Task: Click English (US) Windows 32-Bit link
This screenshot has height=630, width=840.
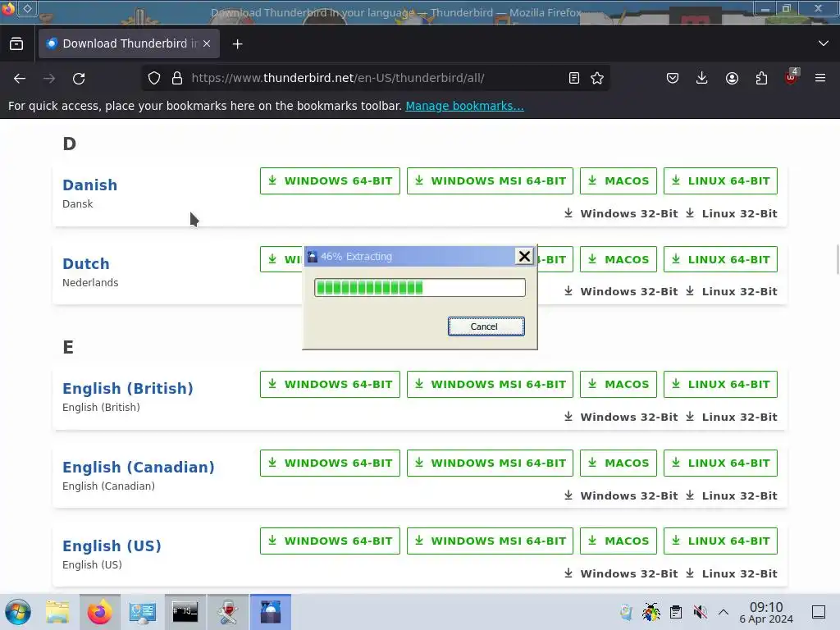Action: pyautogui.click(x=621, y=573)
